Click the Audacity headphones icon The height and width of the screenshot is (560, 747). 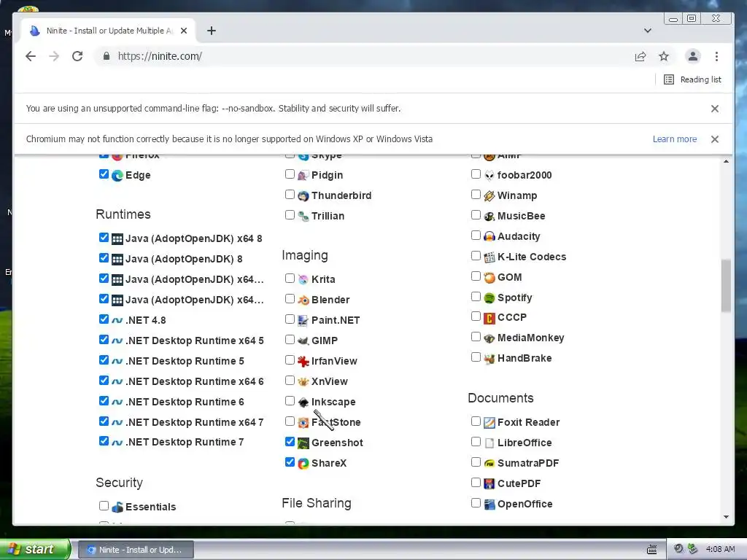tap(489, 237)
